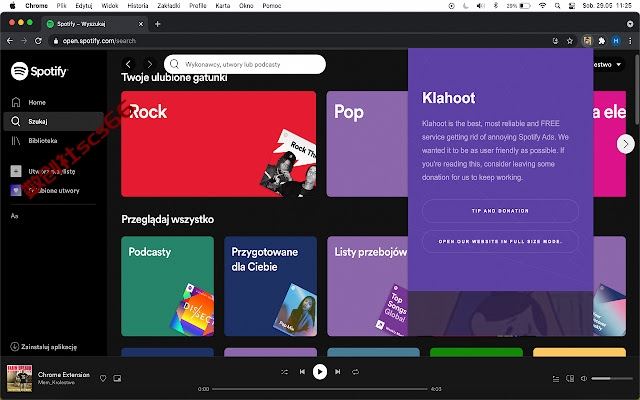Open Plik menu

click(62, 6)
